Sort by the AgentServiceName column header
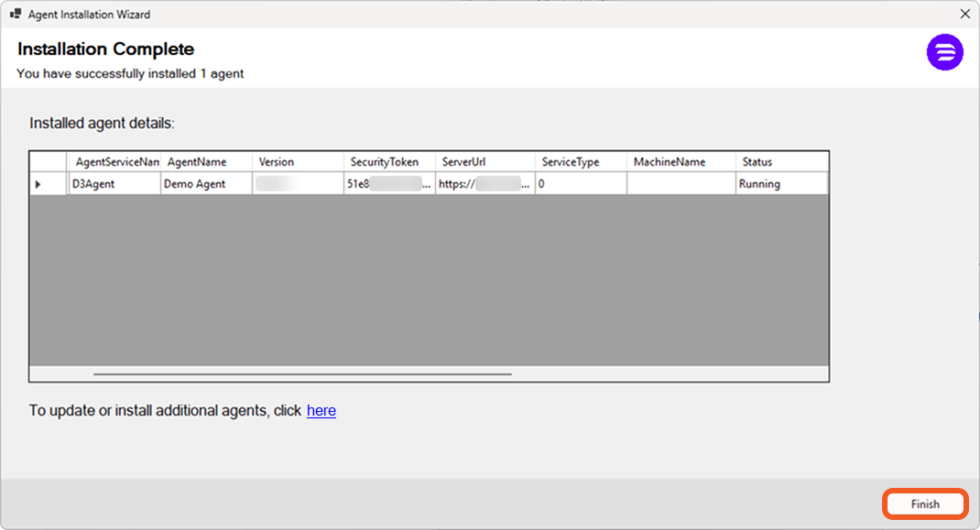 (114, 162)
